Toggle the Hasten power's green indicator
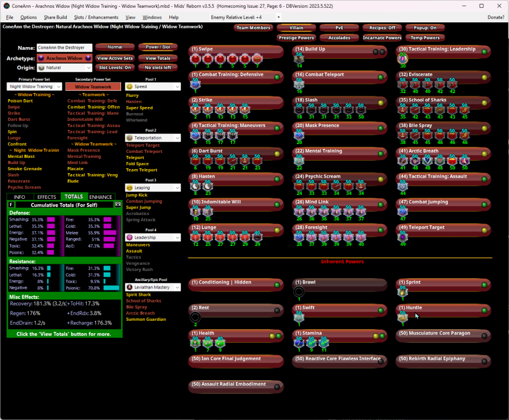Image resolution: width=509 pixels, height=420 pixels. (277, 179)
